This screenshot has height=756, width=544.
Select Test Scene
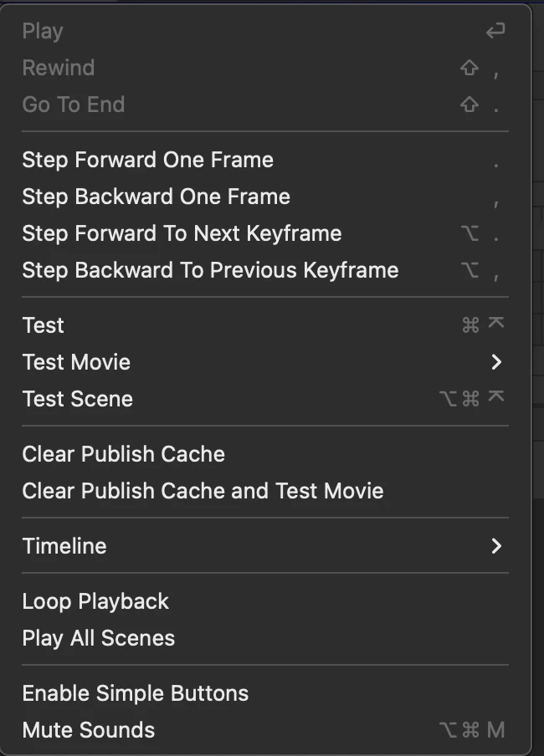(78, 399)
